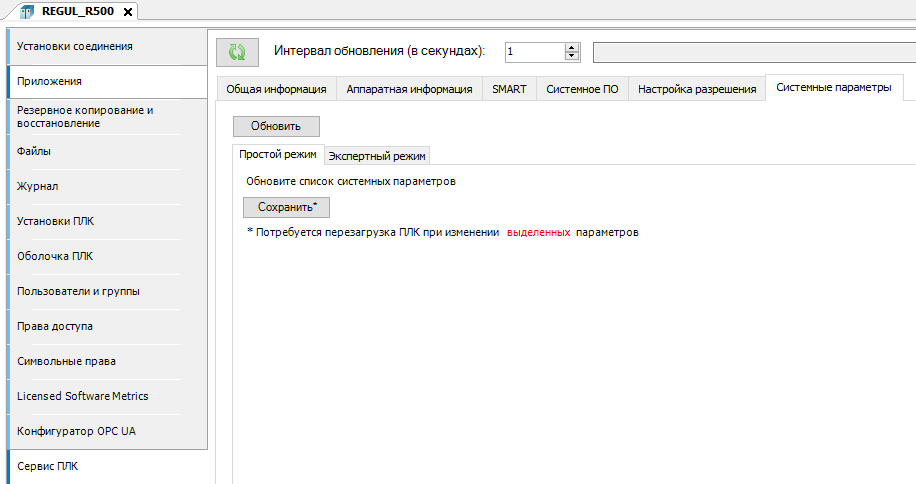Click the green refresh arrows icon

coord(237,52)
